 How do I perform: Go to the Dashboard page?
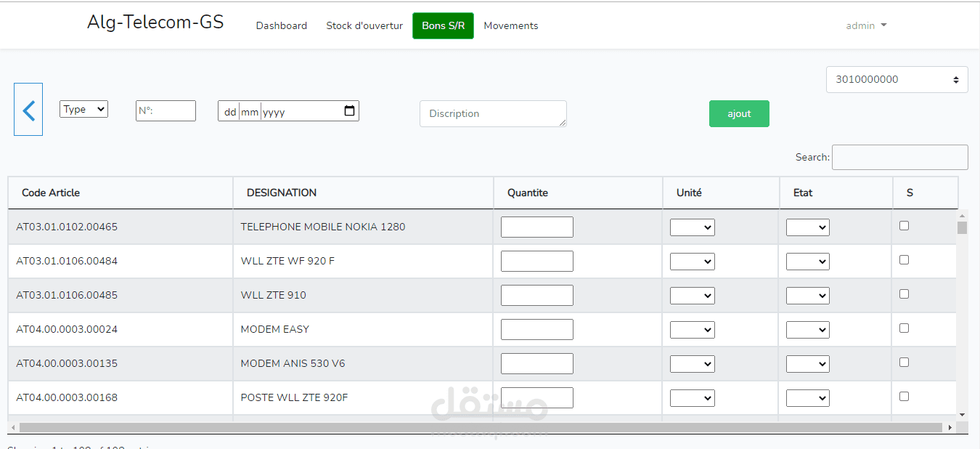282,25
